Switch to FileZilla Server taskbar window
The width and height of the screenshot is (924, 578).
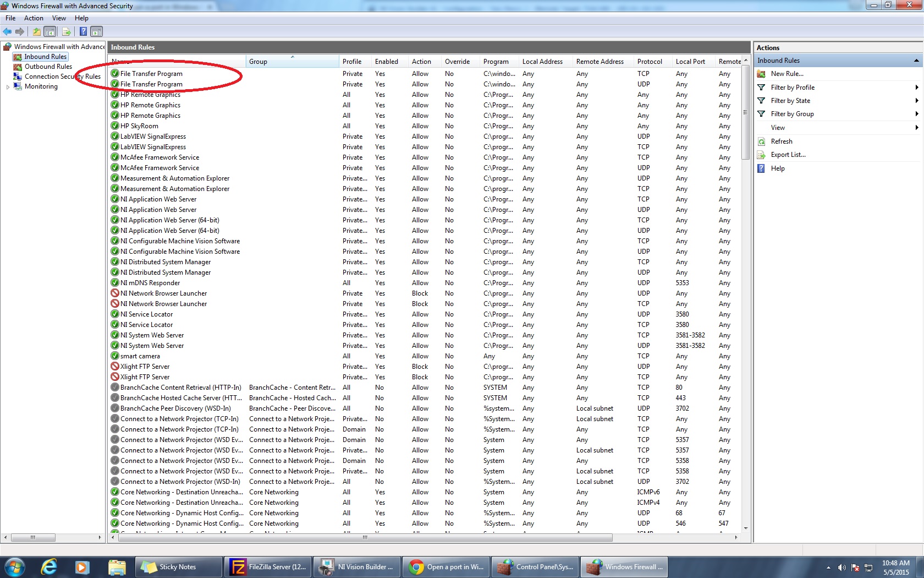coord(268,567)
